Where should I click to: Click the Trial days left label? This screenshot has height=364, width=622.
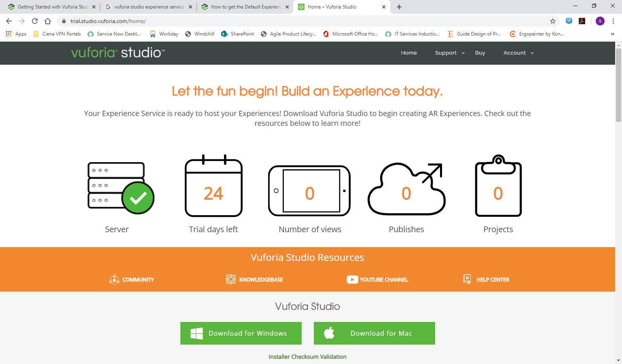pos(213,229)
